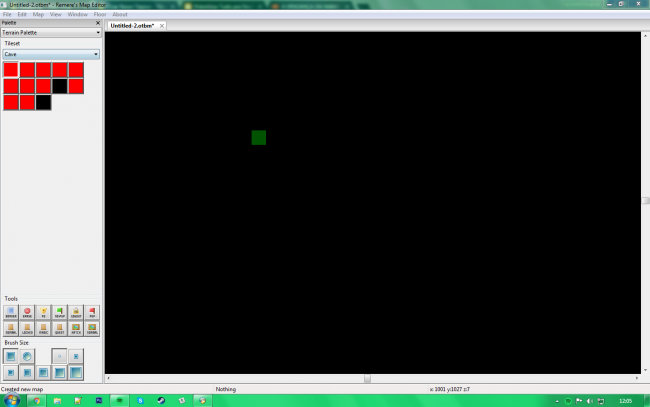Image resolution: width=650 pixels, height=407 pixels.
Task: Select the Locked door tool
Action: click(27, 329)
